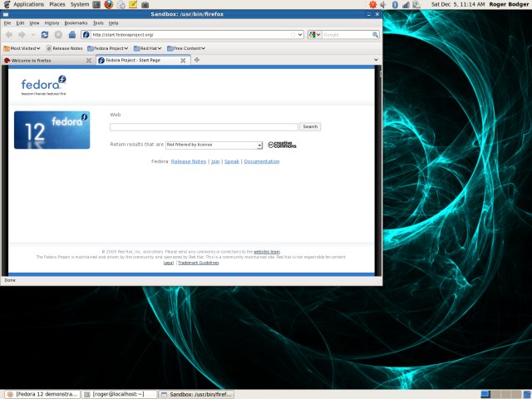Follow the Documentation link
The height and width of the screenshot is (399, 532).
tap(262, 161)
